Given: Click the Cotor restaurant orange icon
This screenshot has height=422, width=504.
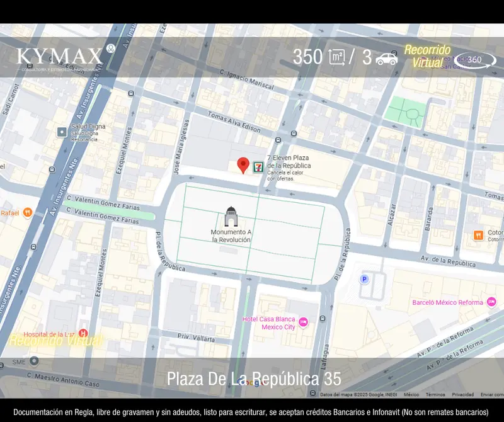Looking at the screenshot, I should [479, 235].
